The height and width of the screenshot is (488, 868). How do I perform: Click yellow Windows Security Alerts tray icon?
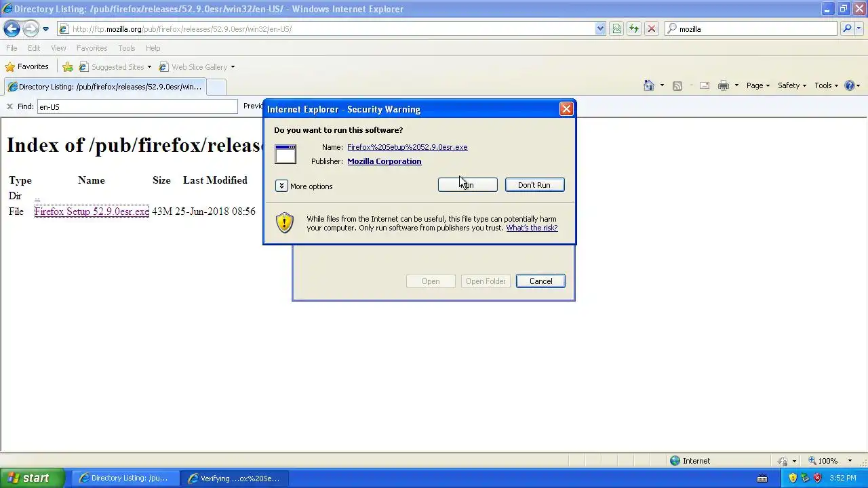click(x=793, y=478)
